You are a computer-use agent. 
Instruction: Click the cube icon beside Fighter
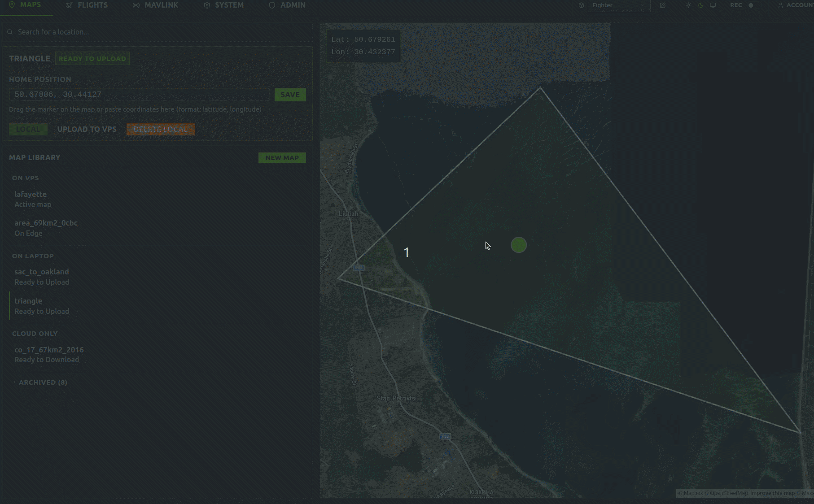(581, 5)
